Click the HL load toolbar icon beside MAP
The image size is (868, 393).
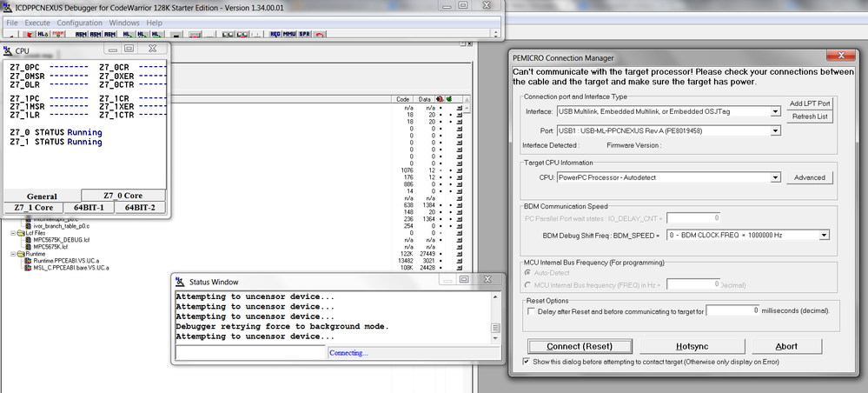point(43,35)
